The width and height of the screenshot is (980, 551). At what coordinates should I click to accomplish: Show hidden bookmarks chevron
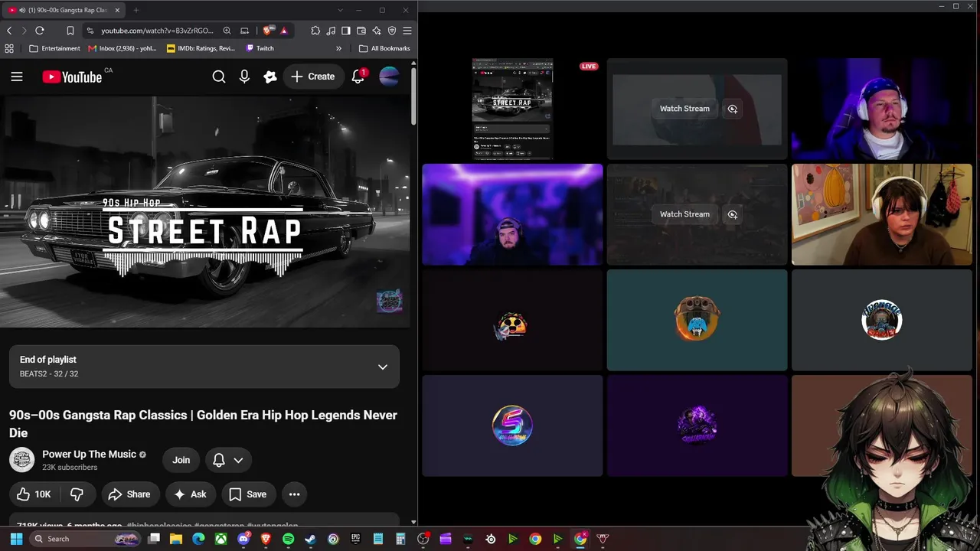click(338, 48)
